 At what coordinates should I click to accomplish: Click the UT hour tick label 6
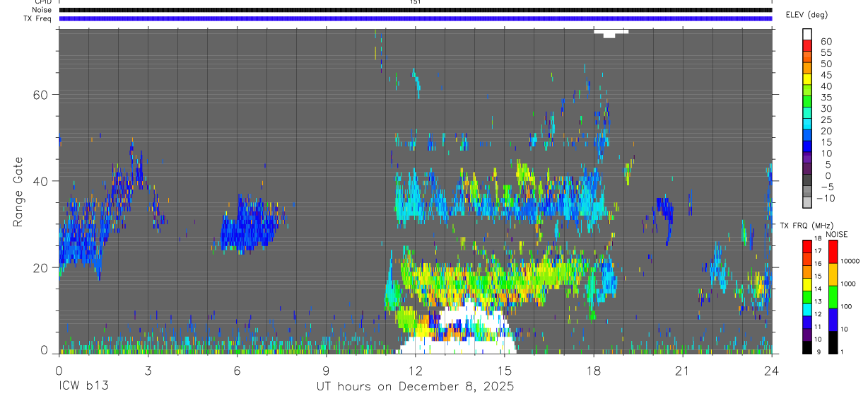point(237,369)
